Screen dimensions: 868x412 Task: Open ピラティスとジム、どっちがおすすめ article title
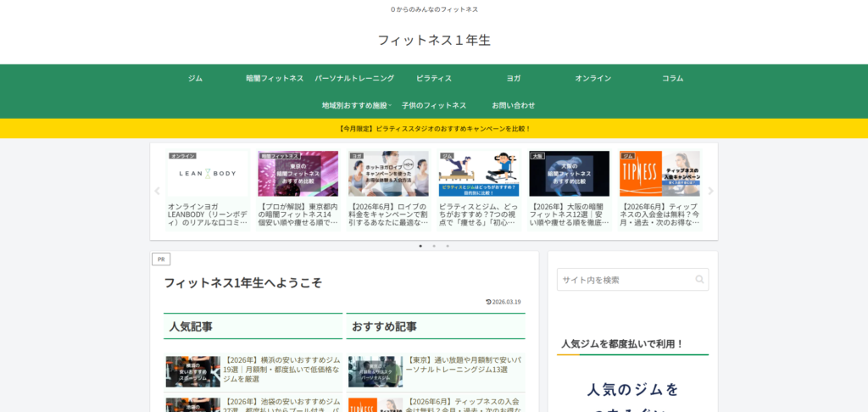click(x=479, y=214)
